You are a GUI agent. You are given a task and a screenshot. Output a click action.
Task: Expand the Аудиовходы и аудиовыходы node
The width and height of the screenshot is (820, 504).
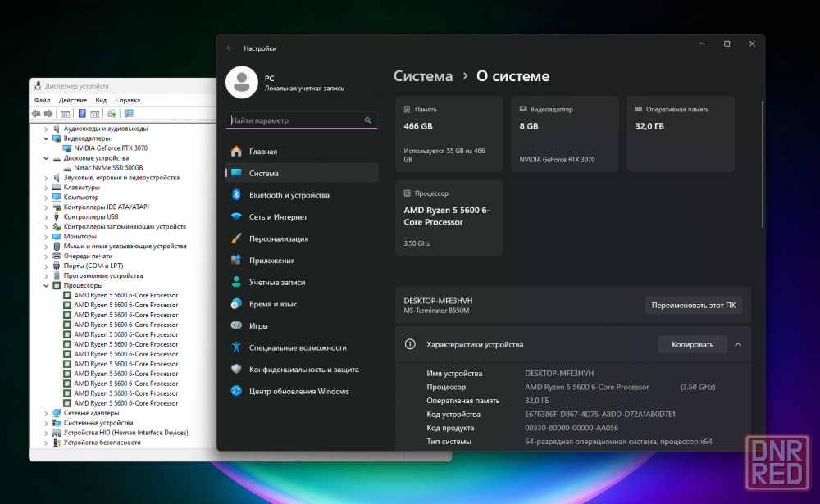(46, 129)
